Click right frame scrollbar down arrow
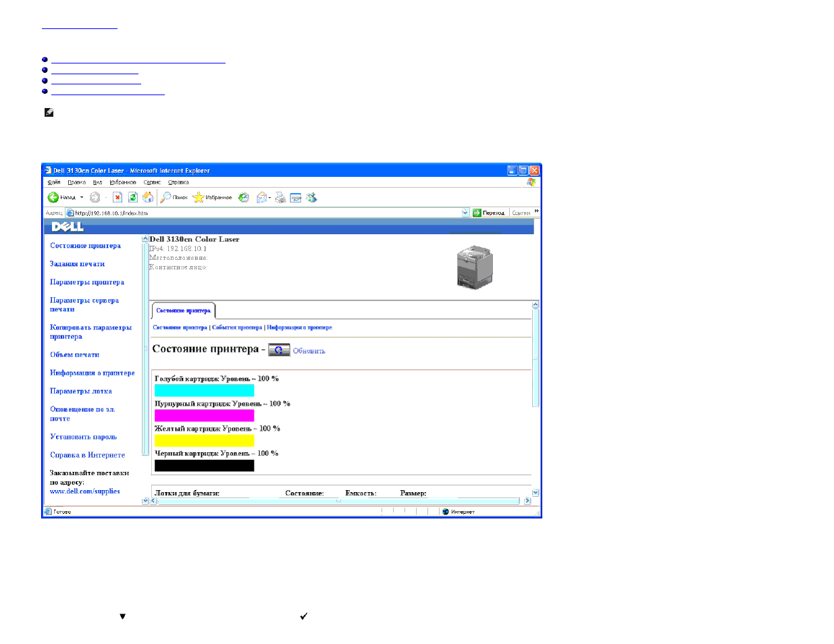 (x=536, y=493)
